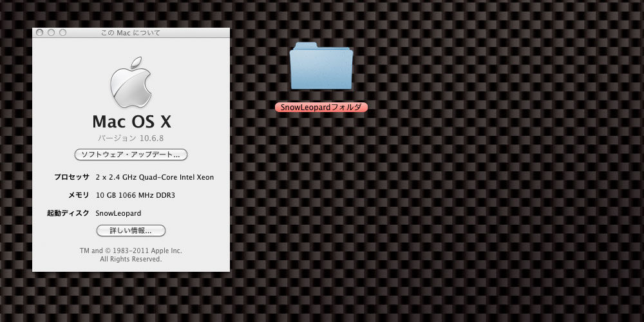This screenshot has height=322, width=644.
Task: Select the SnowLeopardフォルダ folder icon
Action: pos(321,66)
